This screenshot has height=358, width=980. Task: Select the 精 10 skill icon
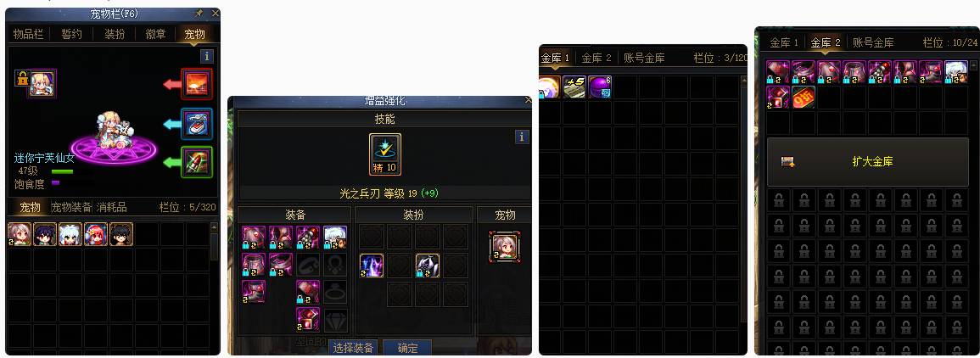(x=385, y=154)
